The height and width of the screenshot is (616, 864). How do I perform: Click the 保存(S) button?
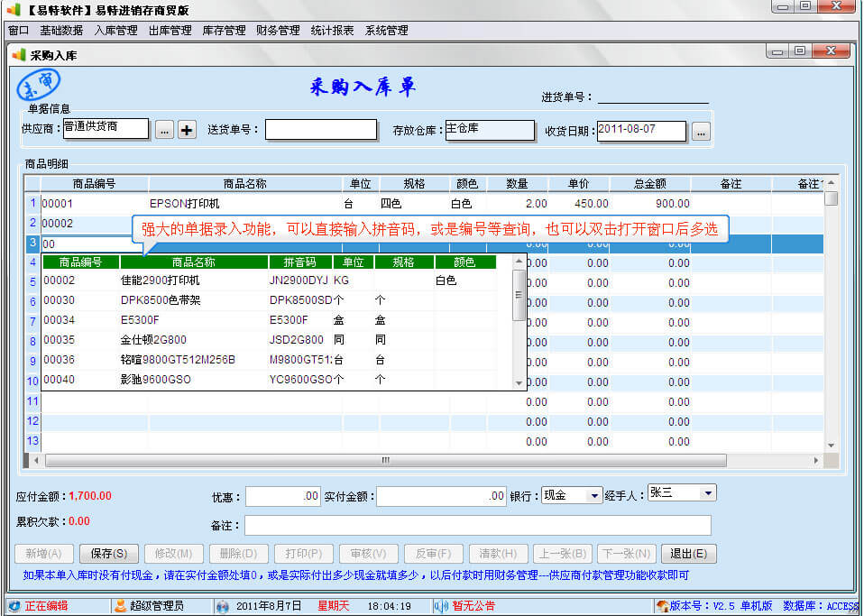pyautogui.click(x=108, y=554)
